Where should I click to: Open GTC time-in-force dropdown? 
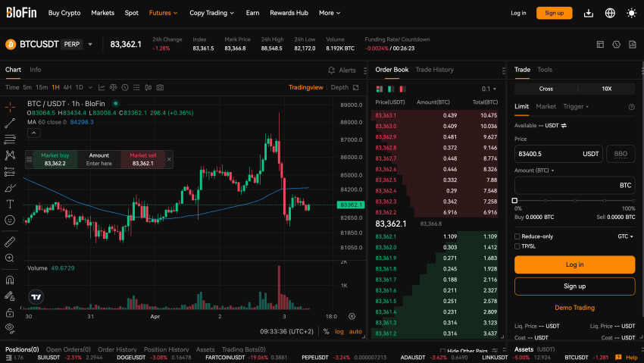tap(625, 236)
